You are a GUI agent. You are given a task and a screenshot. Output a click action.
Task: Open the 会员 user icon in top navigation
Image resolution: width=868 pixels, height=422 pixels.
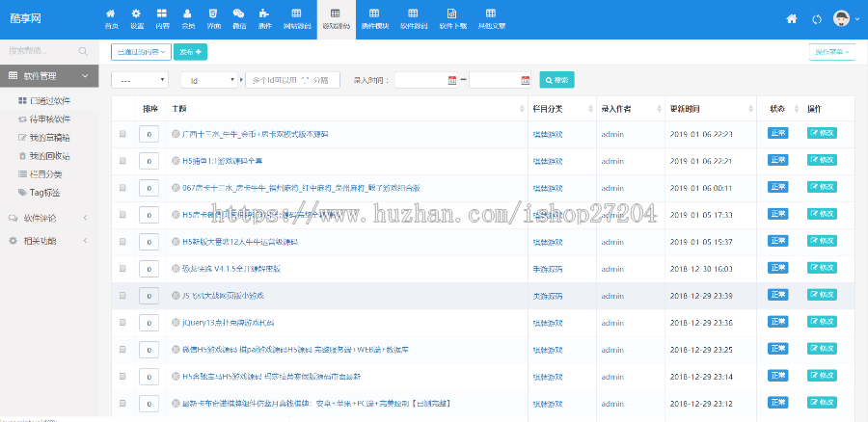click(x=188, y=13)
